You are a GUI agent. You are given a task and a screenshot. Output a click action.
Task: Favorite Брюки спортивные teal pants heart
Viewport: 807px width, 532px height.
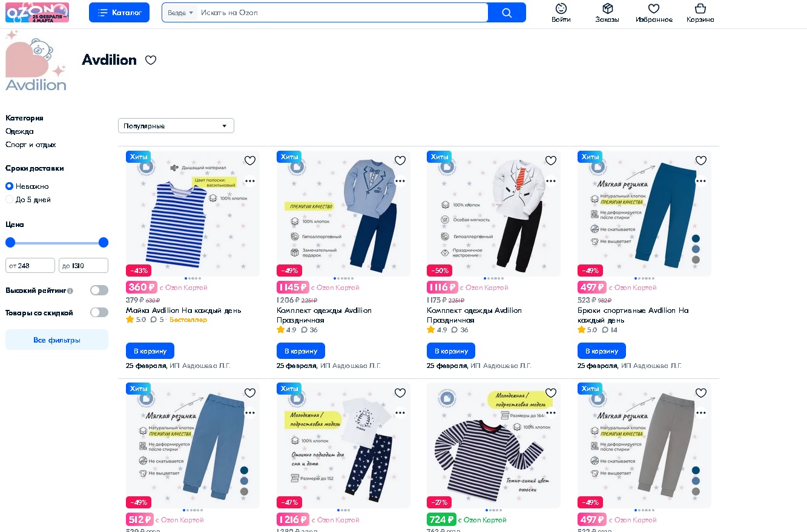pos(700,160)
